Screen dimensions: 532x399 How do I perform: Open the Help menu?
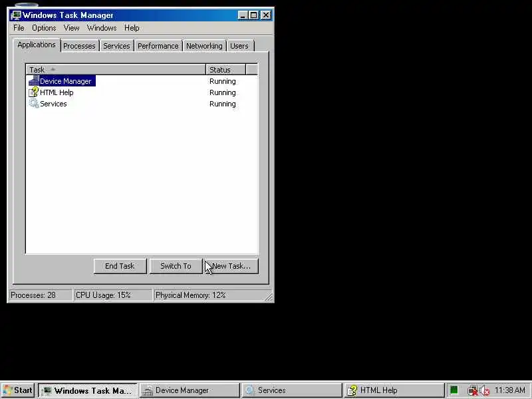point(132,28)
